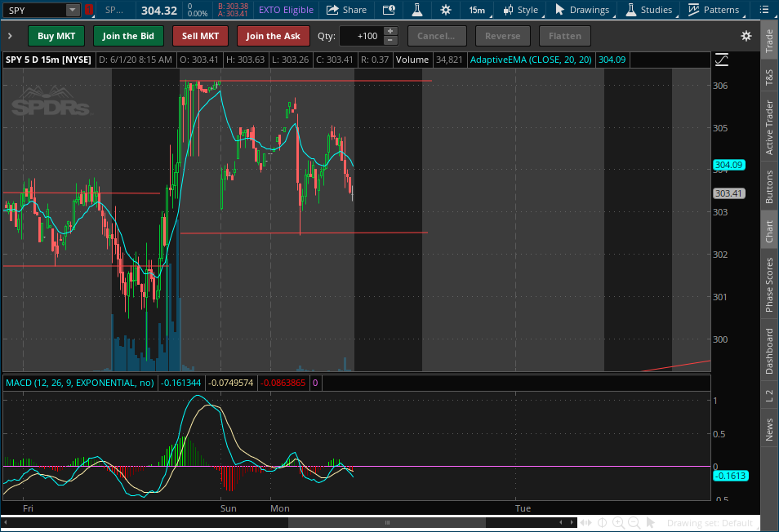Click the circle crosshair reset icon
The width and height of the screenshot is (779, 532).
point(602,522)
